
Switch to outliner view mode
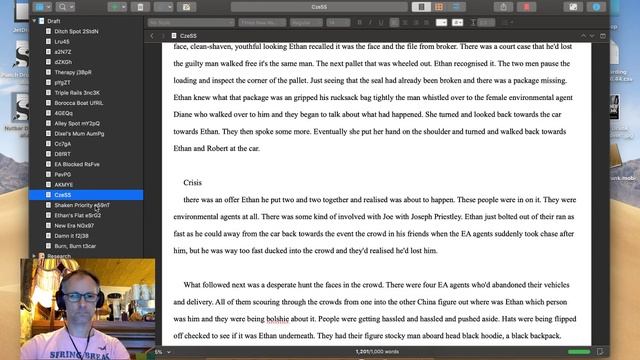tap(456, 7)
